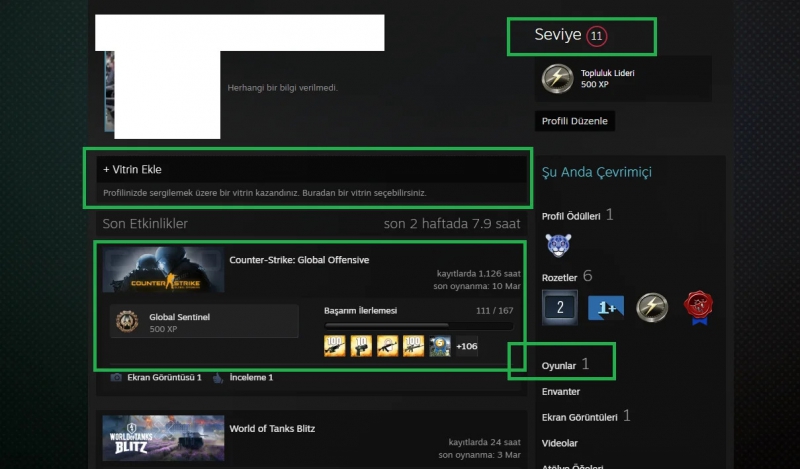The width and height of the screenshot is (800, 469).
Task: Open the number 2 years-of-service badge
Action: 560,307
